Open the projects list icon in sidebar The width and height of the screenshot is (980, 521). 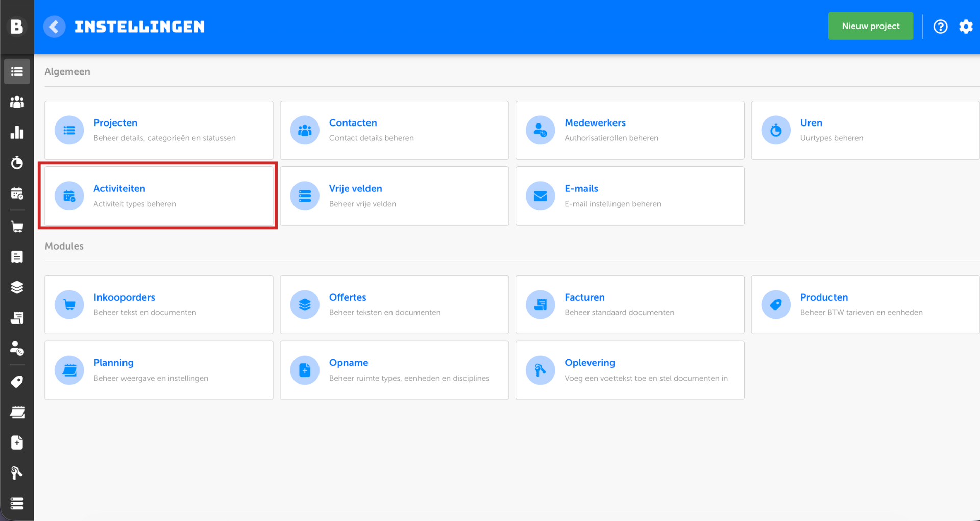click(17, 71)
